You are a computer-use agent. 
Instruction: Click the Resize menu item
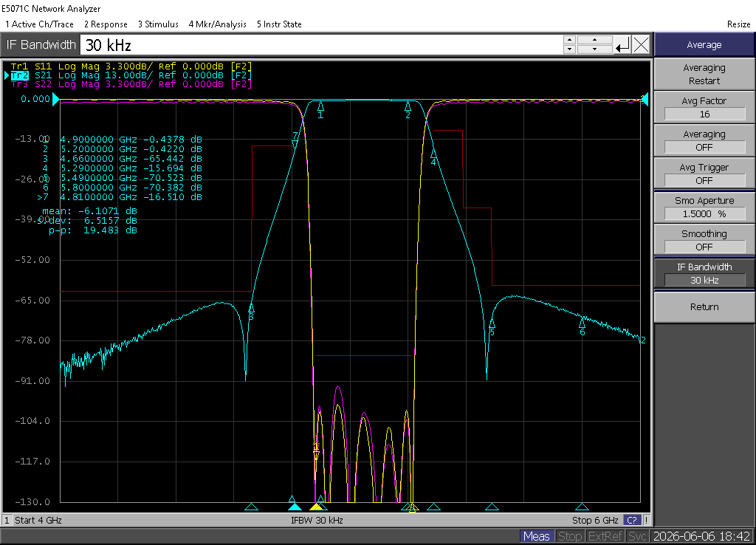click(x=738, y=24)
